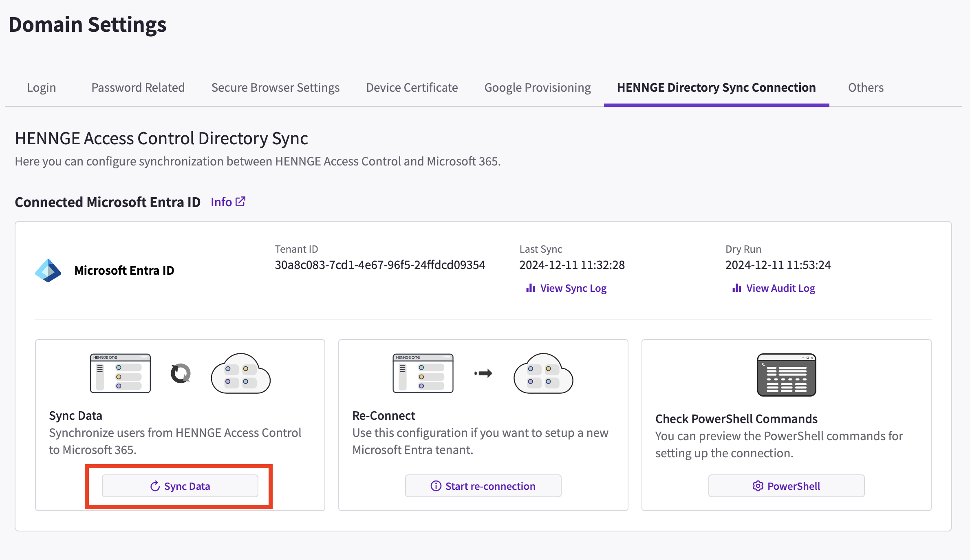This screenshot has height=560, width=970.
Task: Open View Audit Log link
Action: 774,288
